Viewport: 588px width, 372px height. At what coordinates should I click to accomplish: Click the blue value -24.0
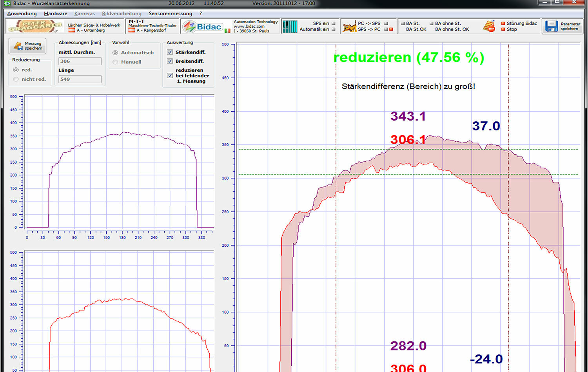(486, 359)
